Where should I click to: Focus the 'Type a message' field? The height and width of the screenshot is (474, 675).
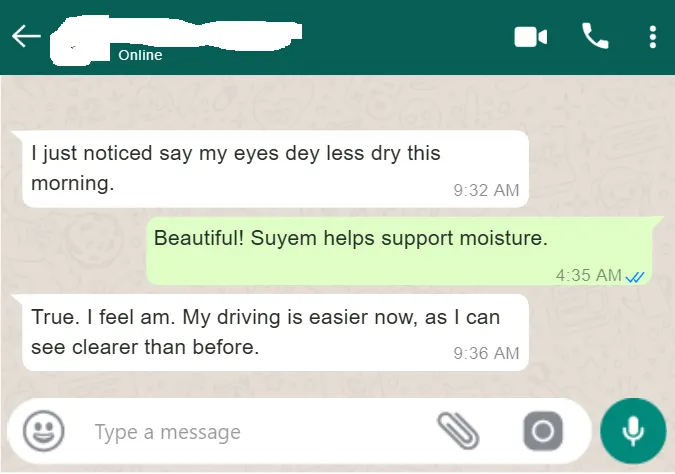[258, 432]
